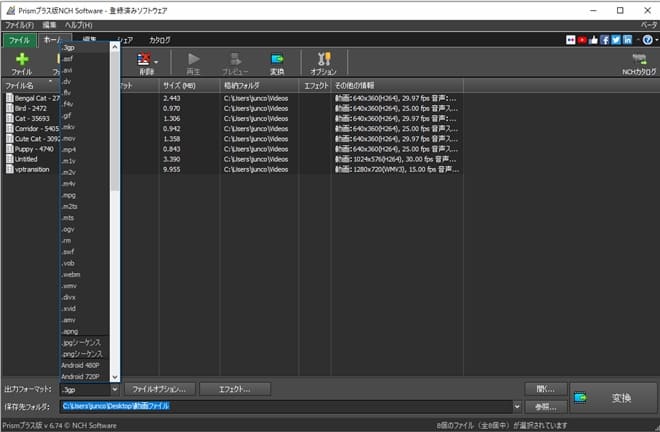The height and width of the screenshot is (432, 660).
Task: Click the LinkedIn share icon
Action: click(x=627, y=40)
